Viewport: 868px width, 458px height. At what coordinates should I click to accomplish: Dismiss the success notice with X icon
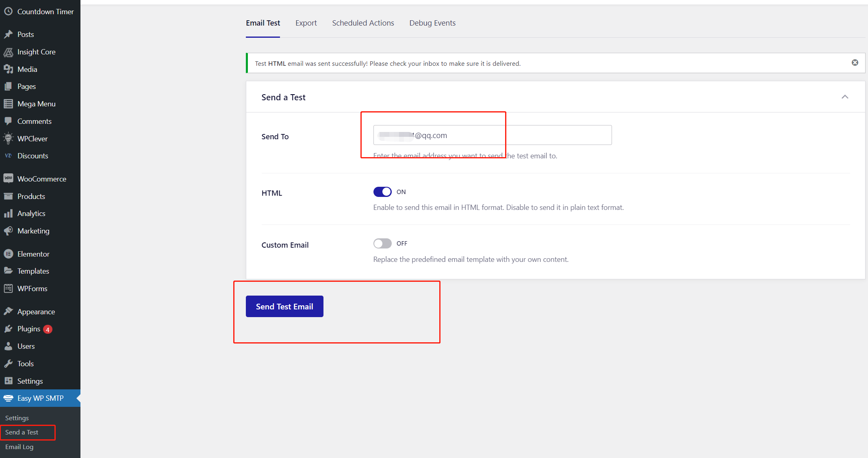point(855,63)
